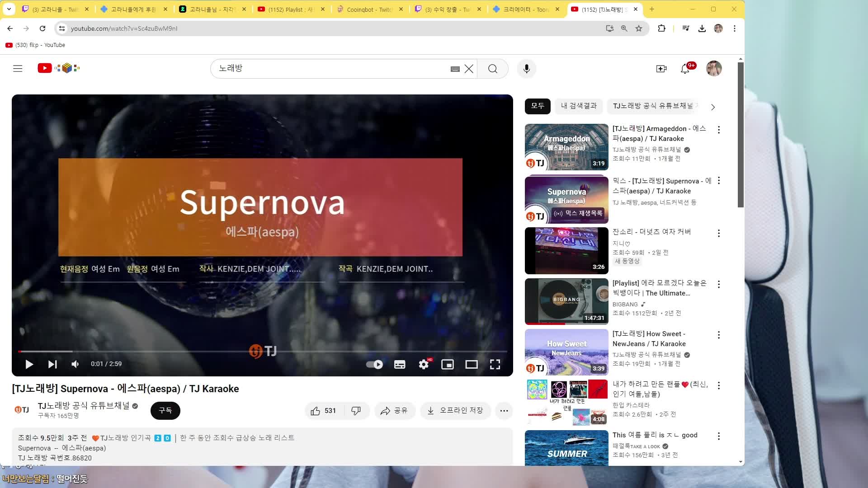Play the Supernova karaoke video
This screenshot has width=868, height=488.
(29, 364)
